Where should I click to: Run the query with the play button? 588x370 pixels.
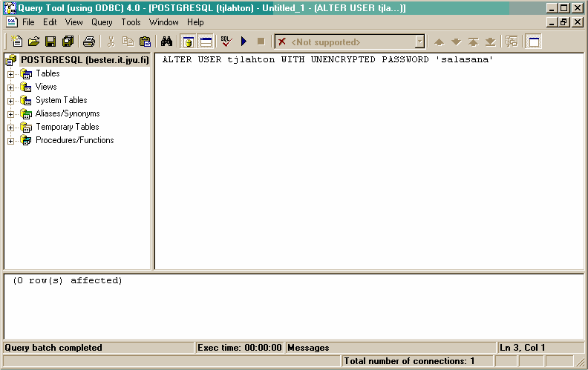[x=244, y=42]
